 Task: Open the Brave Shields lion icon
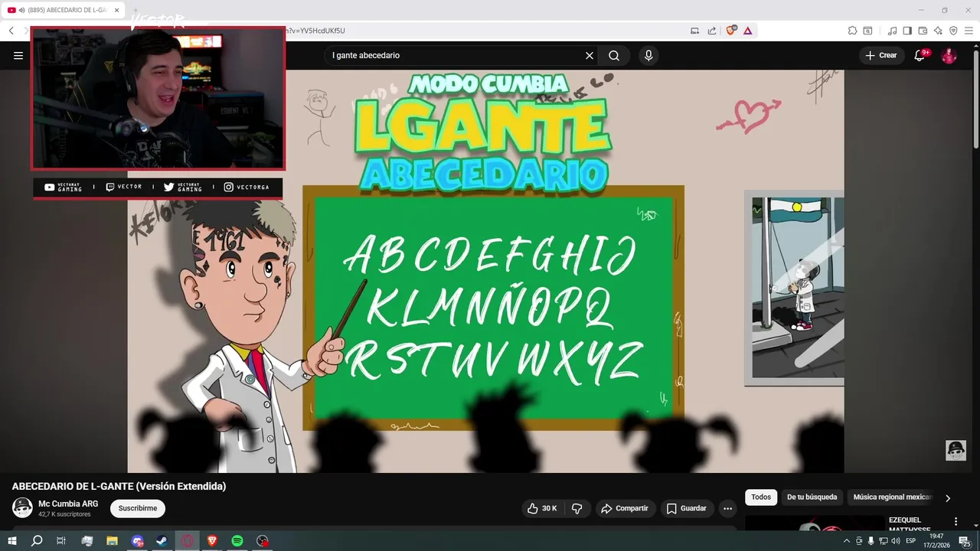pos(730,31)
